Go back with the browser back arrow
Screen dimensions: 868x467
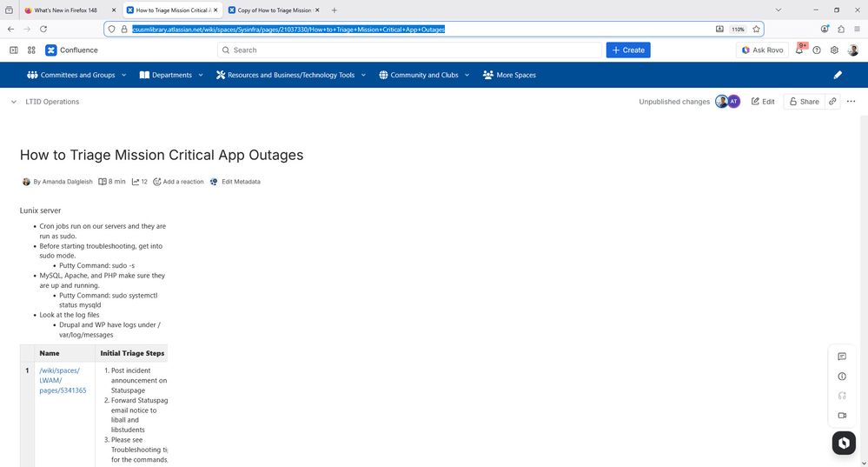coord(11,29)
